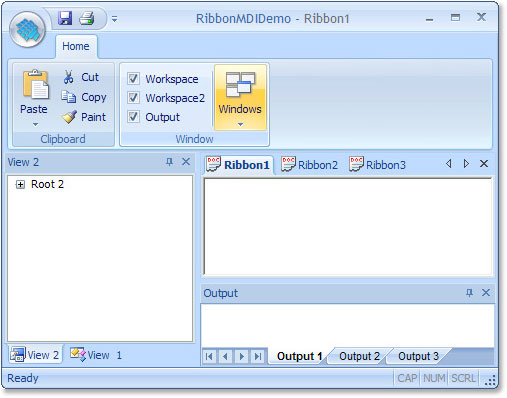Expand the Windows button dropdown arrow
The height and width of the screenshot is (398, 507).
point(240,125)
